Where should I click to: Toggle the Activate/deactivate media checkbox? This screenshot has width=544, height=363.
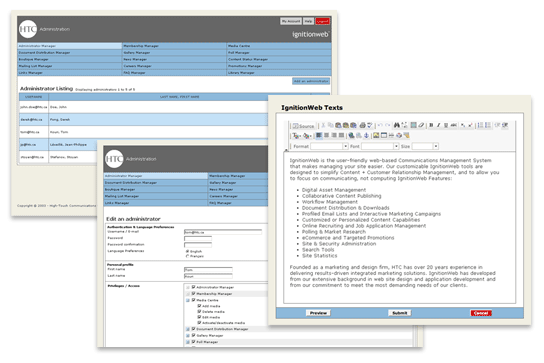coord(199,323)
